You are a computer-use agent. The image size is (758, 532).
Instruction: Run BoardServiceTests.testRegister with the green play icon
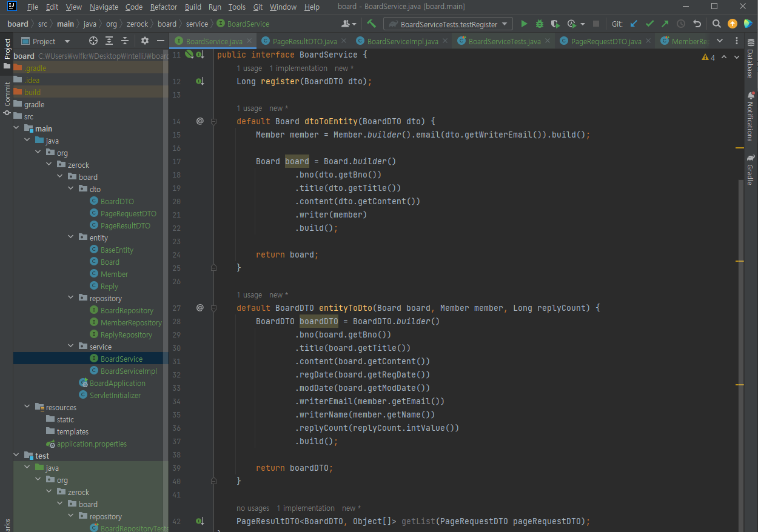pos(524,24)
